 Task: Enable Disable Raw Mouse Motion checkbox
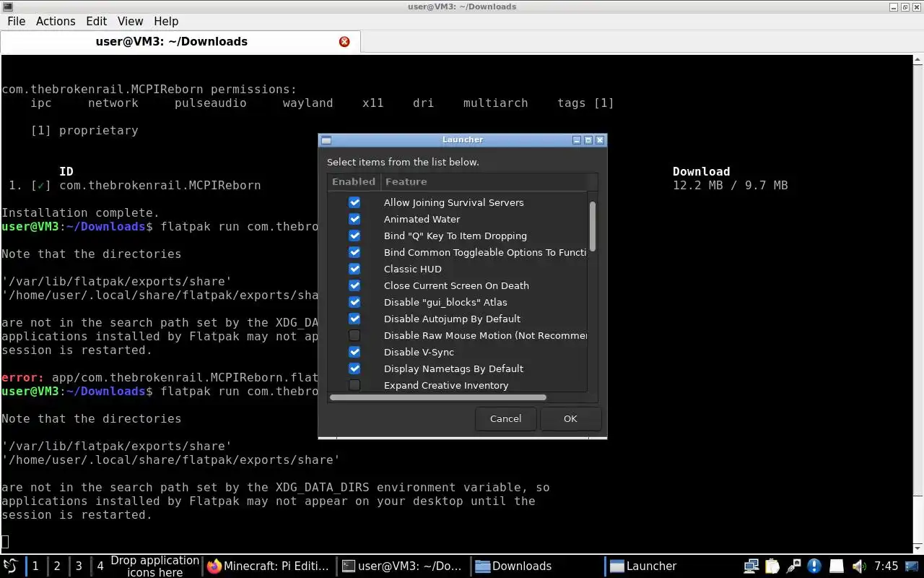pyautogui.click(x=354, y=335)
